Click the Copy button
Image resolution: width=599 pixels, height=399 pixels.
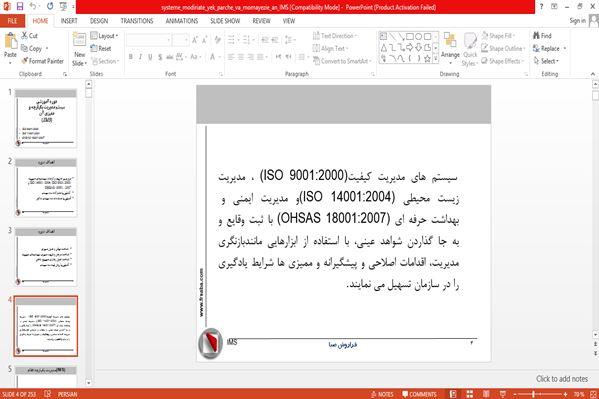31,49
